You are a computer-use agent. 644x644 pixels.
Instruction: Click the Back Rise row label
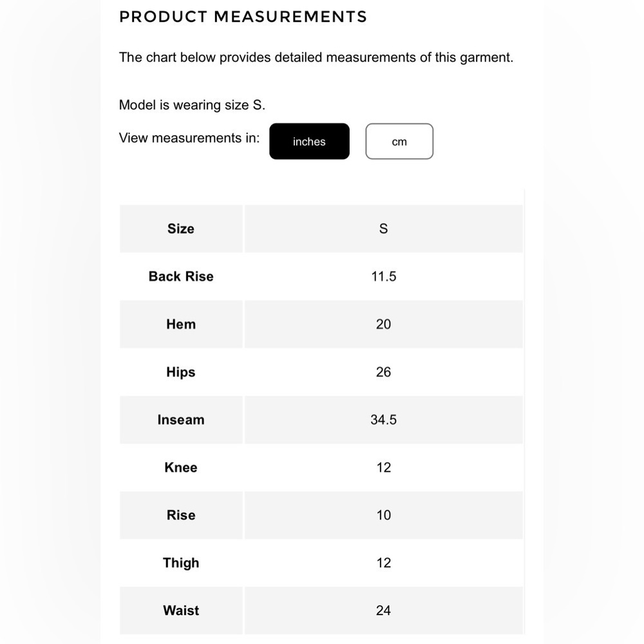coord(181,276)
